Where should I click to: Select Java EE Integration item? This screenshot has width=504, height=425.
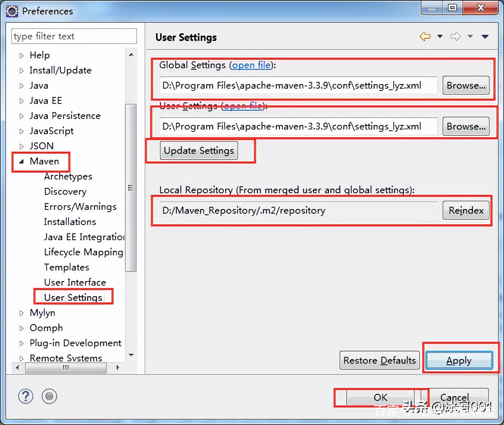pos(84,237)
